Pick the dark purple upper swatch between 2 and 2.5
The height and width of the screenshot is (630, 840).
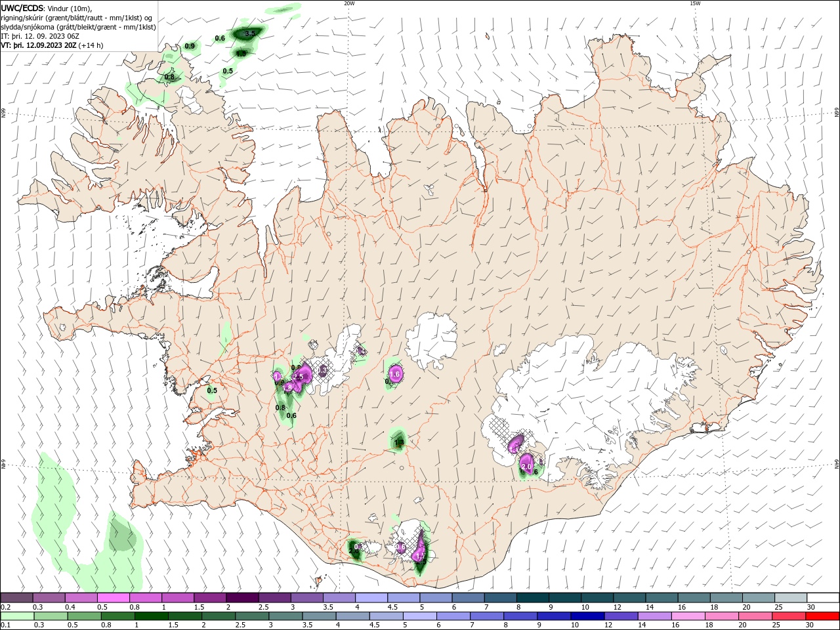(241, 598)
